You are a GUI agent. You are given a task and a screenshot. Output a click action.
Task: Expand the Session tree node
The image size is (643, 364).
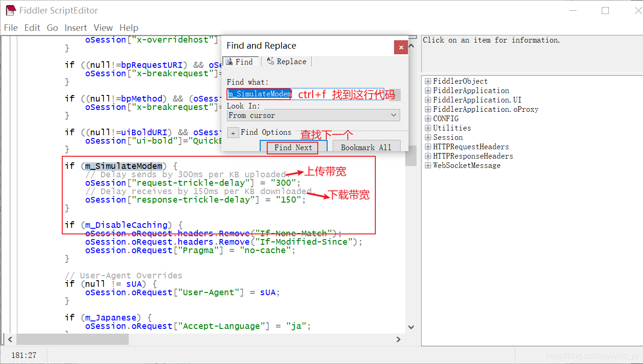point(428,138)
